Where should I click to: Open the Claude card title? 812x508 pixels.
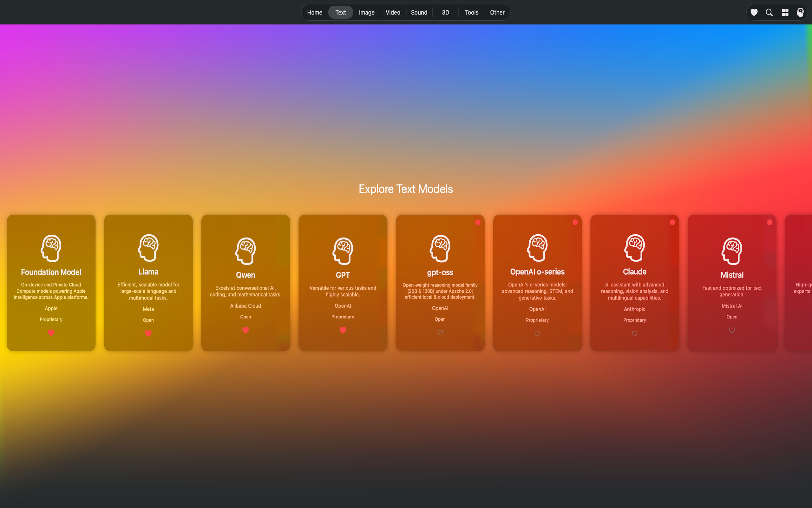tap(635, 272)
